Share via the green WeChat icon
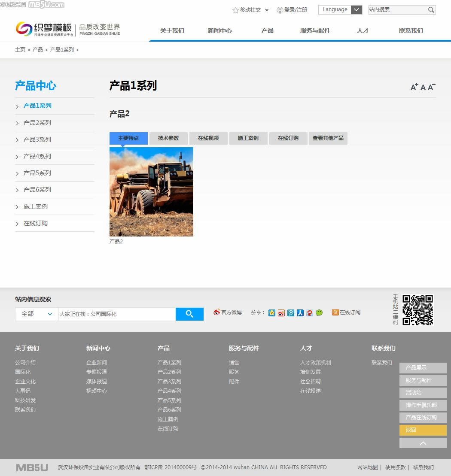The height and width of the screenshot is (476, 451). coord(319,313)
